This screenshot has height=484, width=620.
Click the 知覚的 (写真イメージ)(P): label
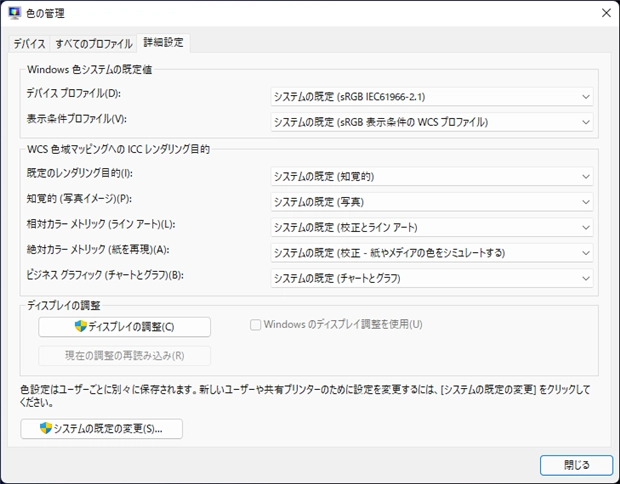tap(79, 199)
